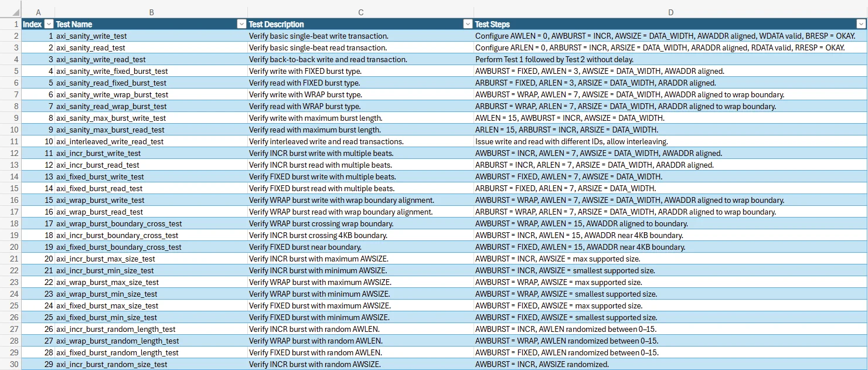Image resolution: width=868 pixels, height=370 pixels.
Task: Select cell axi_sanity_write_test
Action: (x=151, y=36)
